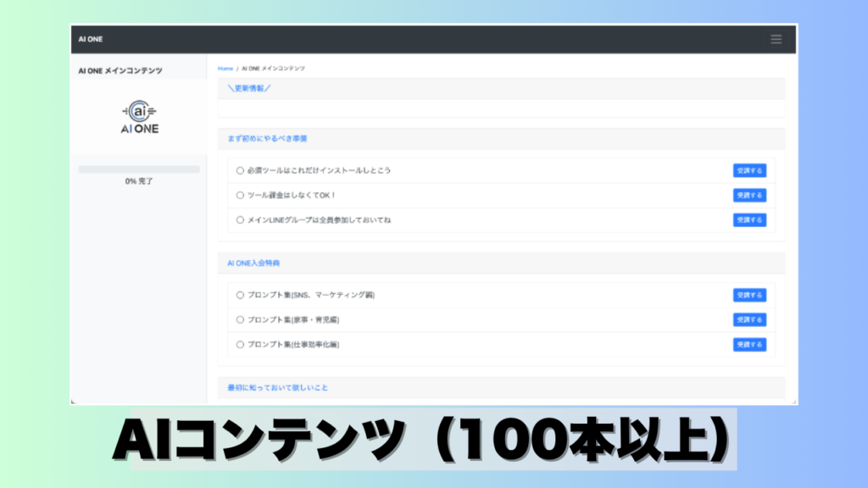
Task: Click AI ONE brand in top bar
Action: tap(90, 39)
